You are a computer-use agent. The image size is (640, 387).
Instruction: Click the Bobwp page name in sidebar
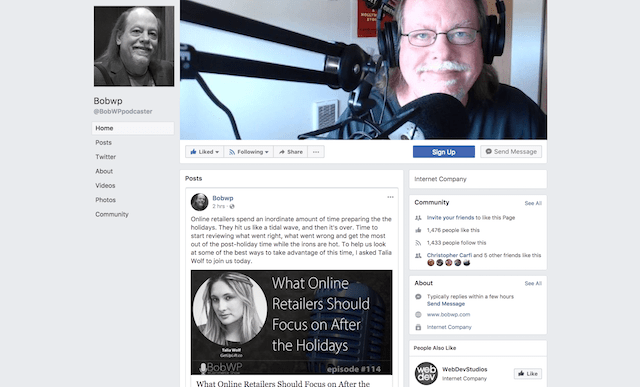pos(108,101)
